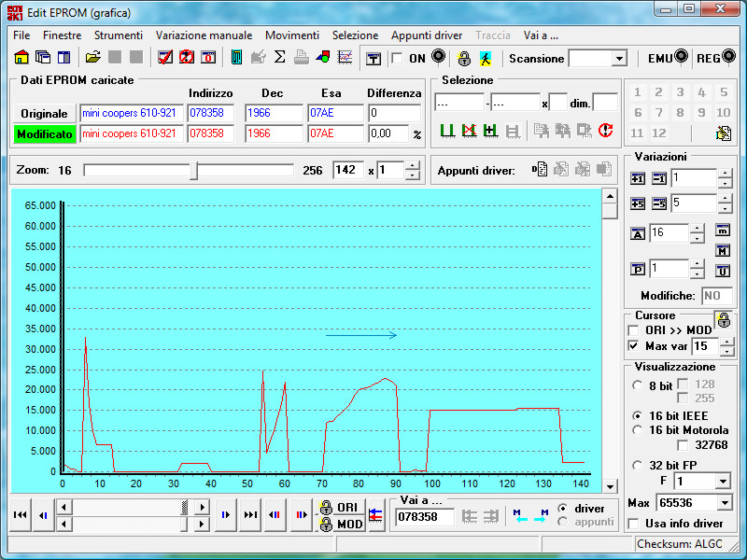Image resolution: width=747 pixels, height=560 pixels.
Task: Open the Scansione dropdown
Action: click(x=619, y=59)
